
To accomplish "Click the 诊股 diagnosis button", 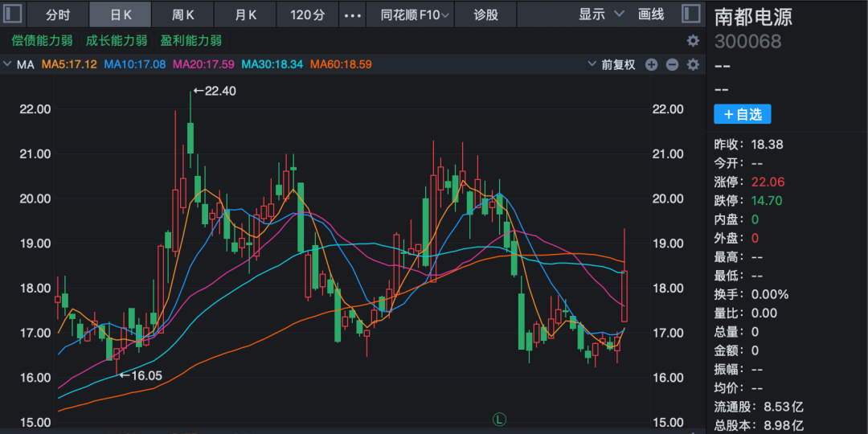I will 485,14.
